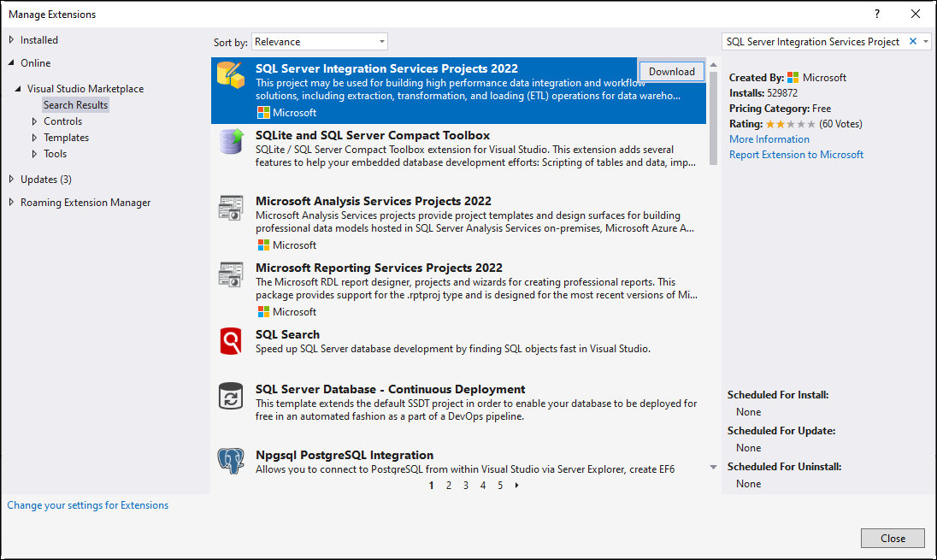Select the SQL Search result title
Image resolution: width=937 pixels, height=560 pixels.
point(287,334)
